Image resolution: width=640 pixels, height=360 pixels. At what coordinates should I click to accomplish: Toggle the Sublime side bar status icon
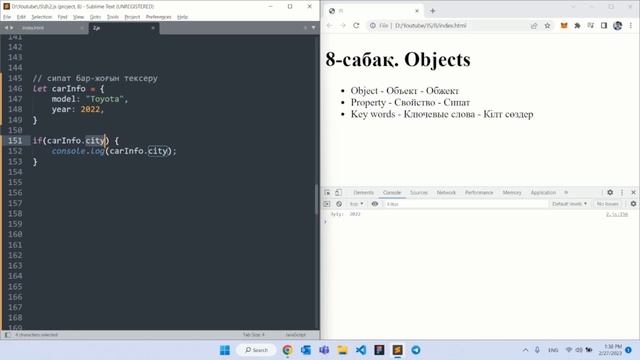(x=8, y=335)
